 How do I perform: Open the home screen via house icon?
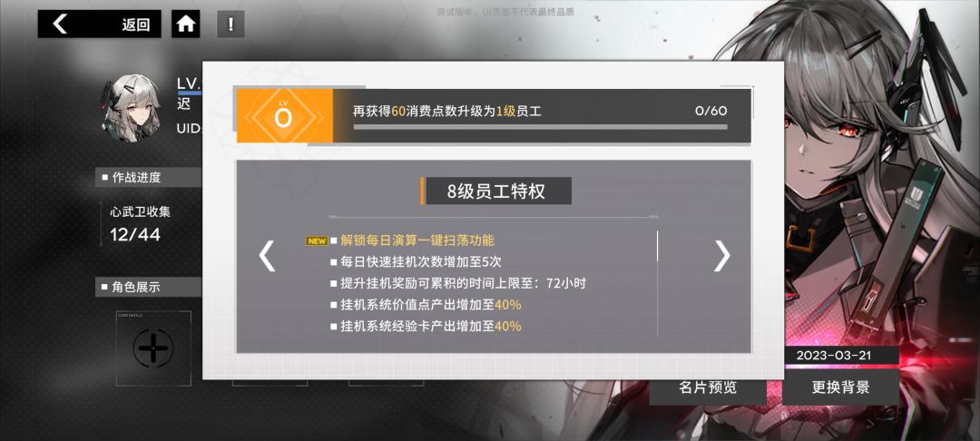pyautogui.click(x=186, y=24)
